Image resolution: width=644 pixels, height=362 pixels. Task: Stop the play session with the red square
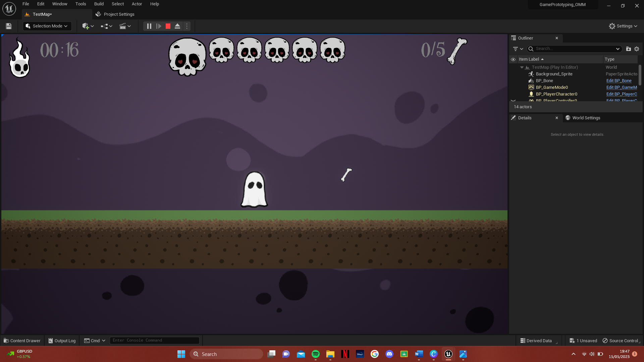click(x=168, y=26)
